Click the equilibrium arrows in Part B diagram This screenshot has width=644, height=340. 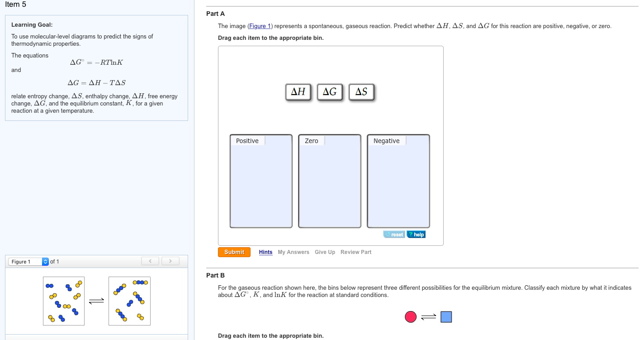pos(427,316)
